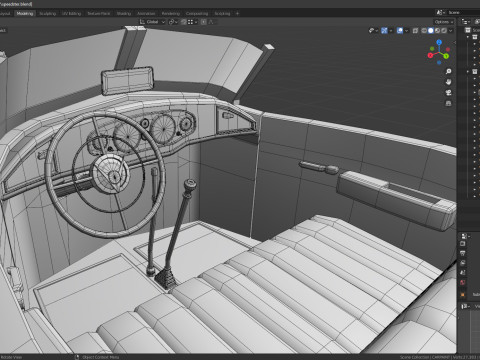
Task: Toggle snapping with the magnet icon
Action: point(184,22)
